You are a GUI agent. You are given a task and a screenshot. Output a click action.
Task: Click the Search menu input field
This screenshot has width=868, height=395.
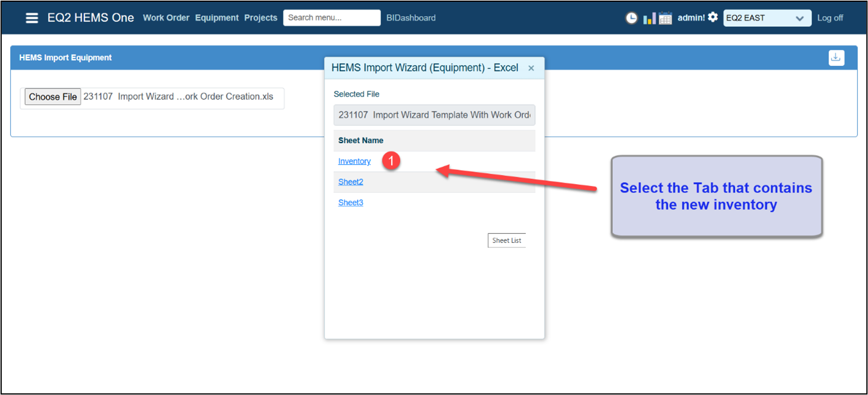point(331,18)
